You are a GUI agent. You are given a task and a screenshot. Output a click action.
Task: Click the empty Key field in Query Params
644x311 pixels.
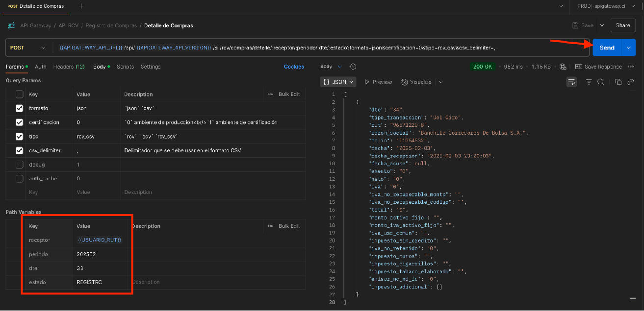pyautogui.click(x=48, y=192)
